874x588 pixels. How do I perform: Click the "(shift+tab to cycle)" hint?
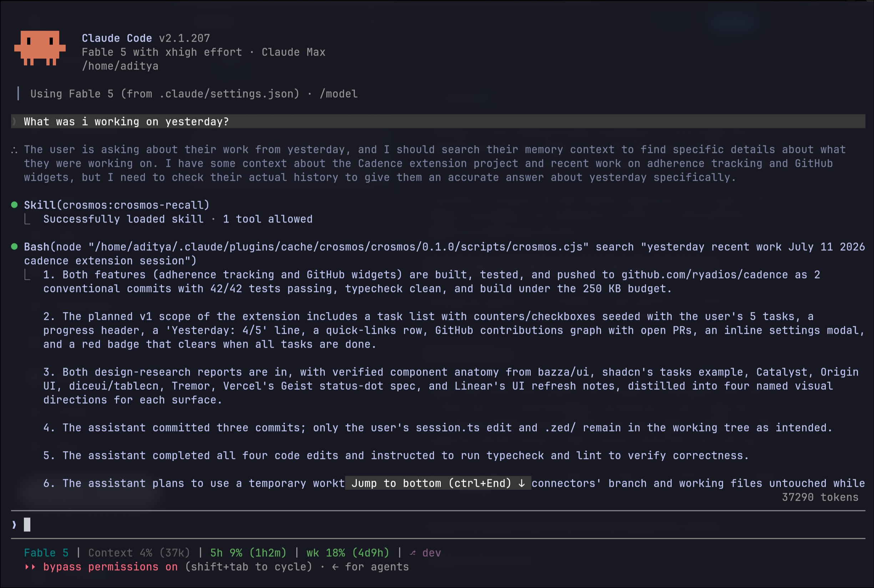point(248,567)
